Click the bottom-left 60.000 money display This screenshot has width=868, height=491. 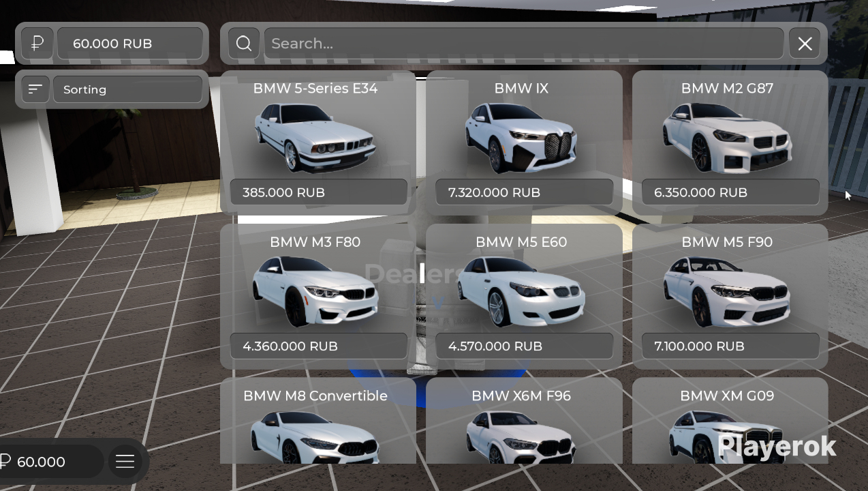(50, 462)
